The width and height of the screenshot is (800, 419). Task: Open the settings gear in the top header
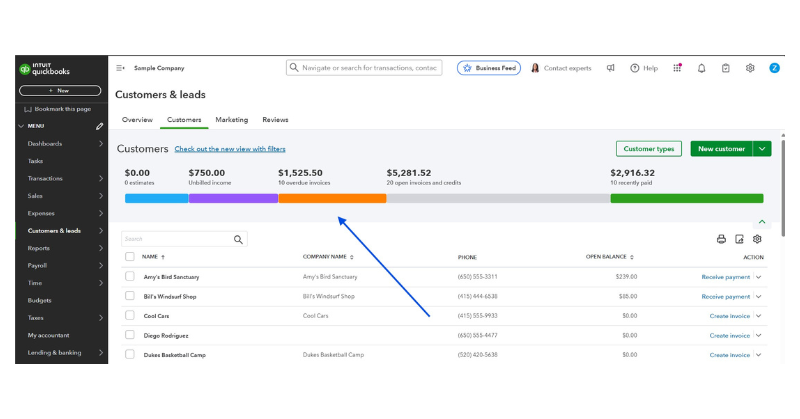point(750,68)
